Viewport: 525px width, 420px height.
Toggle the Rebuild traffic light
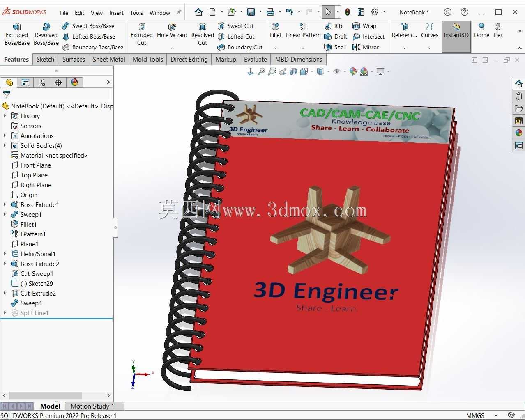point(348,12)
